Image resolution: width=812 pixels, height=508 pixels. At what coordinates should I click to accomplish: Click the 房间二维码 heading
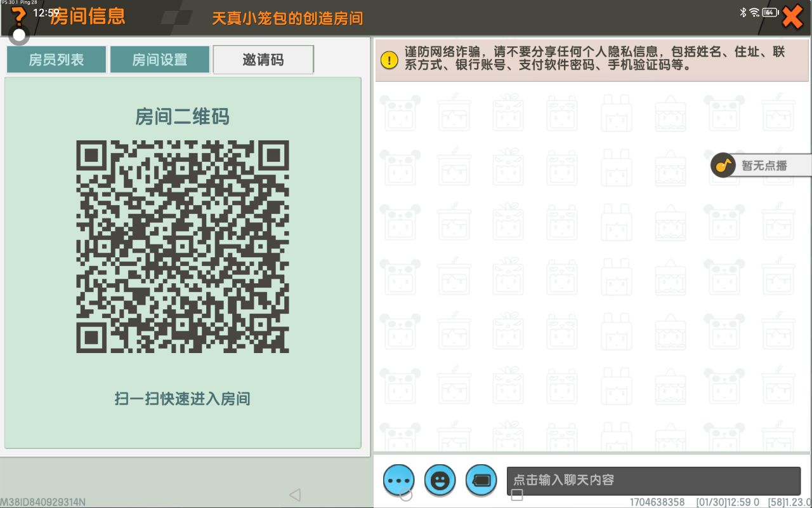tap(183, 117)
